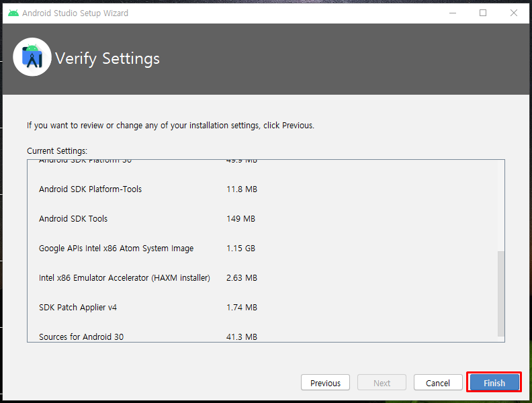Image resolution: width=532 pixels, height=403 pixels.
Task: Click the Android icon in title bar
Action: [13, 13]
